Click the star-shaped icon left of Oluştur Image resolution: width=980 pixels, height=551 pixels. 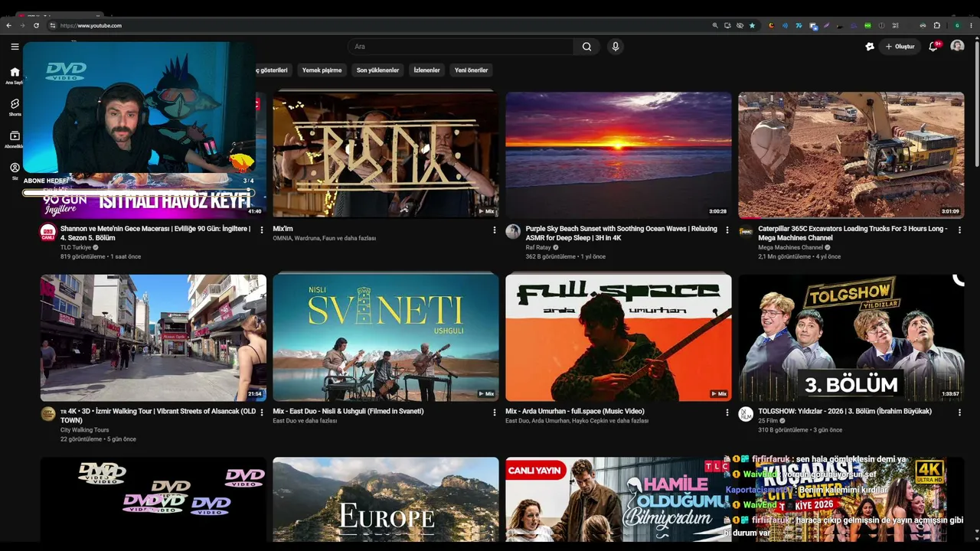pos(870,47)
